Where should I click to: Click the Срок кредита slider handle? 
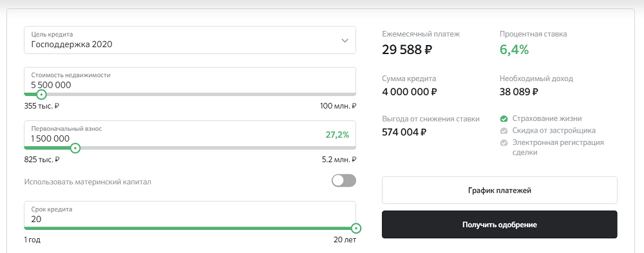pyautogui.click(x=356, y=228)
